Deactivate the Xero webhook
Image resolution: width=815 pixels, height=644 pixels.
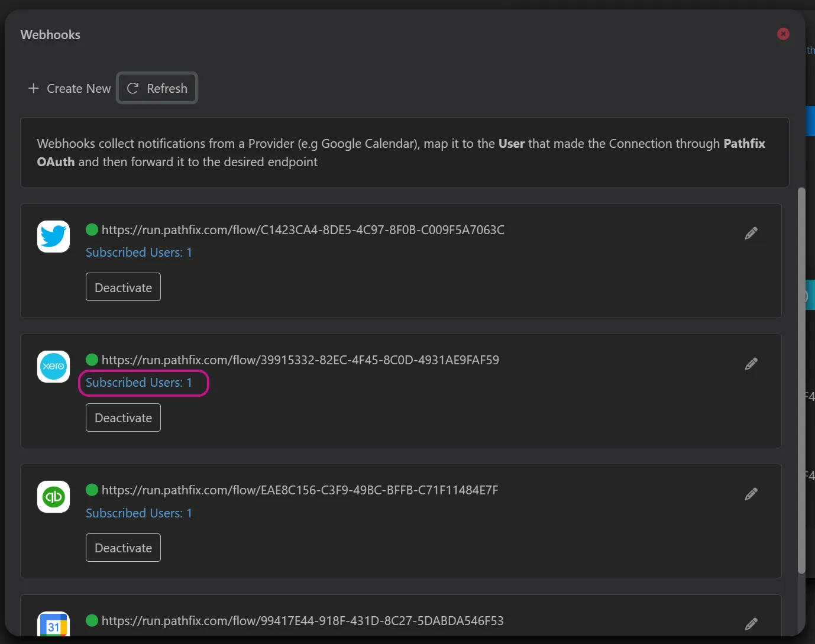(x=123, y=418)
